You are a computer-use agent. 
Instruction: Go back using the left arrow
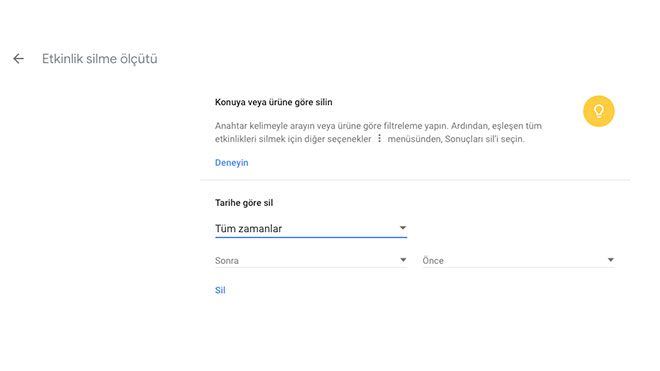click(19, 59)
